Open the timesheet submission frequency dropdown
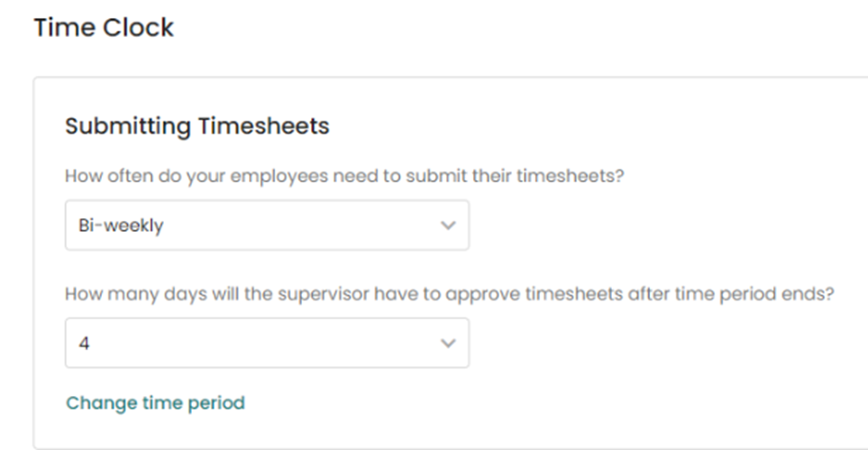The height and width of the screenshot is (450, 868). tap(267, 225)
